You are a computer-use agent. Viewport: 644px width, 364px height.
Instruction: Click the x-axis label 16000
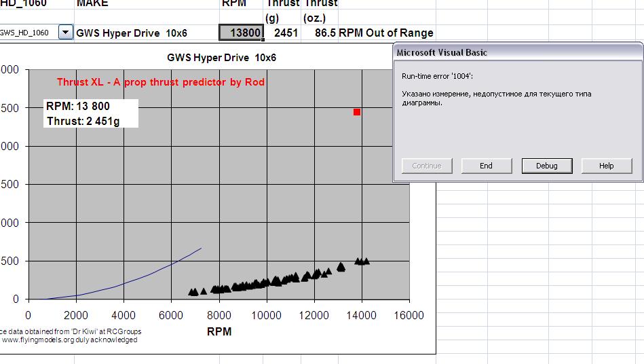point(409,315)
